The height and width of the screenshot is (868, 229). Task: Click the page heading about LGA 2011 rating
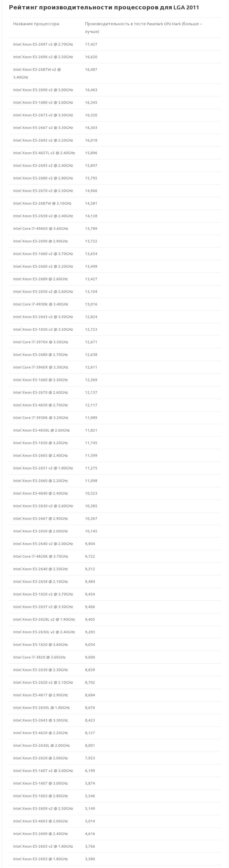point(104,7)
